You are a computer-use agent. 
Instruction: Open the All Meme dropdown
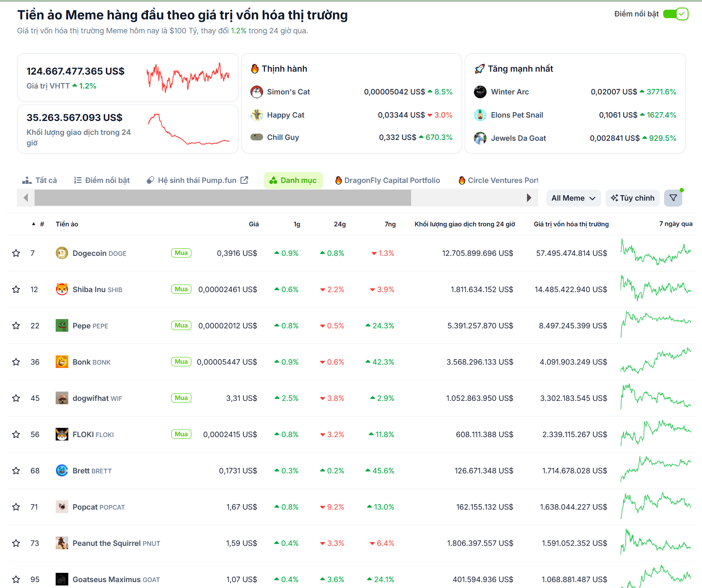pyautogui.click(x=573, y=198)
